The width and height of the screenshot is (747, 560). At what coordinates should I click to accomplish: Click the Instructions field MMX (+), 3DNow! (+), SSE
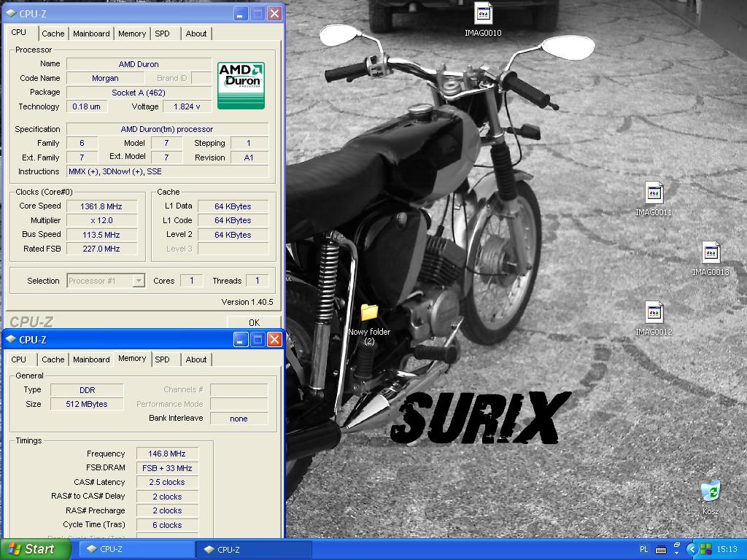(168, 171)
